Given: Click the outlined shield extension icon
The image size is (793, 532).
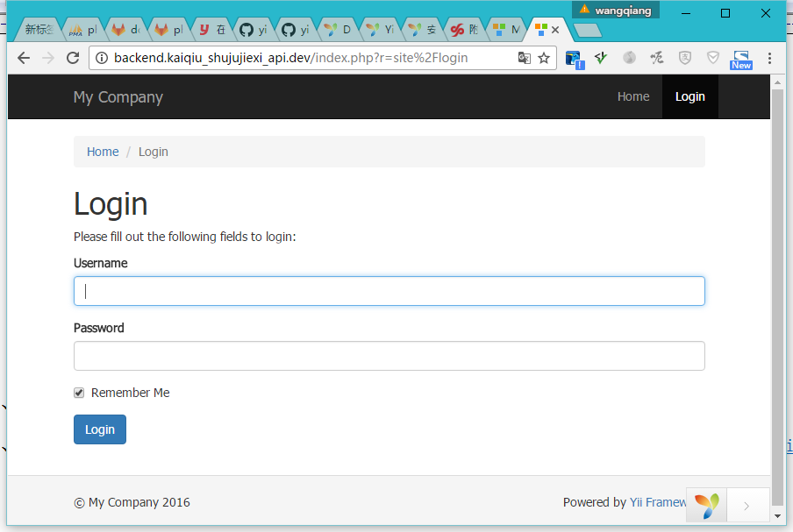Looking at the screenshot, I should click(713, 58).
